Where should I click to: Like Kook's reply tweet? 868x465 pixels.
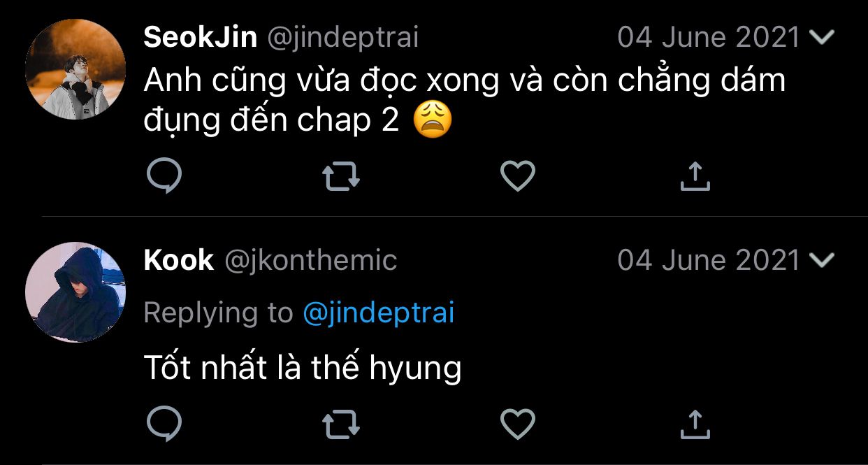click(x=518, y=423)
